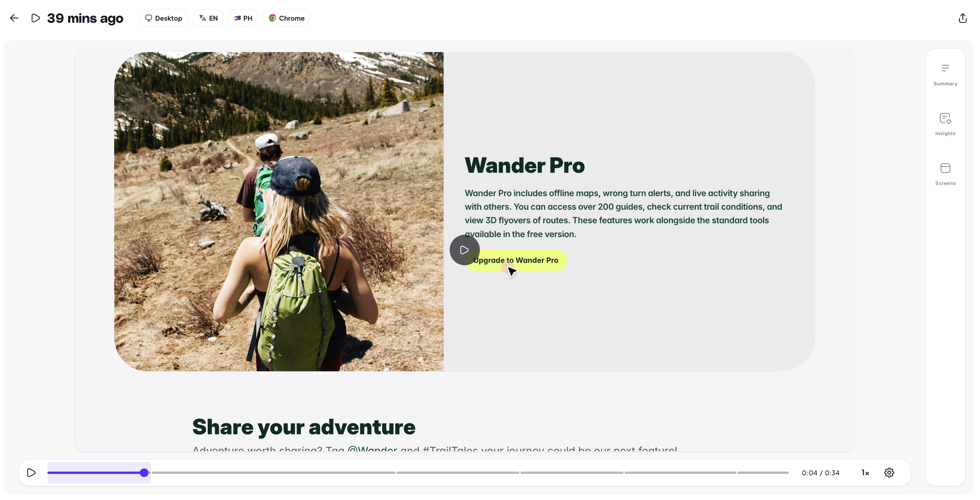Image resolution: width=980 pixels, height=500 pixels.
Task: Open the share/export icon at top right
Action: tap(962, 18)
